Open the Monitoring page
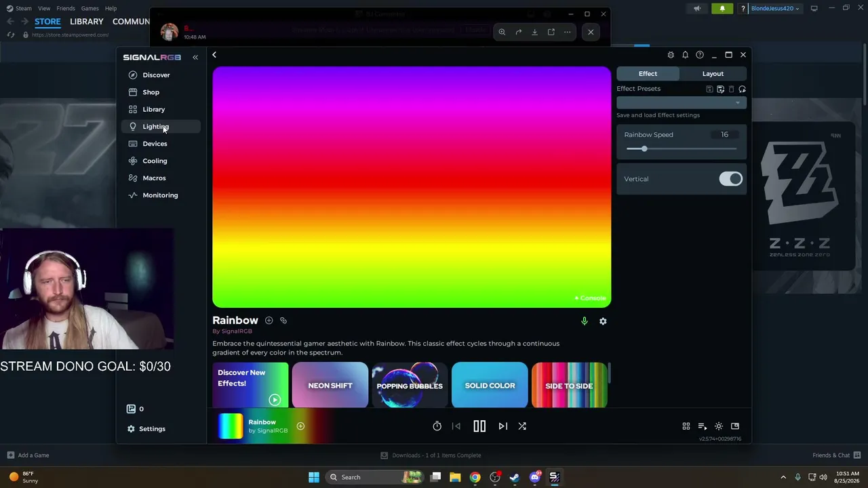Screen dimensions: 868x488 [x=161, y=195]
